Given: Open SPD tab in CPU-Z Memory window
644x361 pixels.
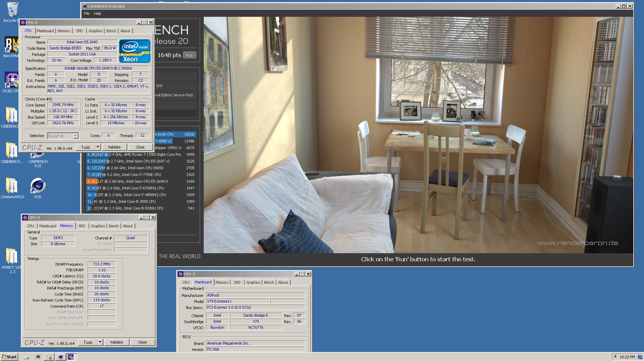Looking at the screenshot, I should (x=82, y=226).
